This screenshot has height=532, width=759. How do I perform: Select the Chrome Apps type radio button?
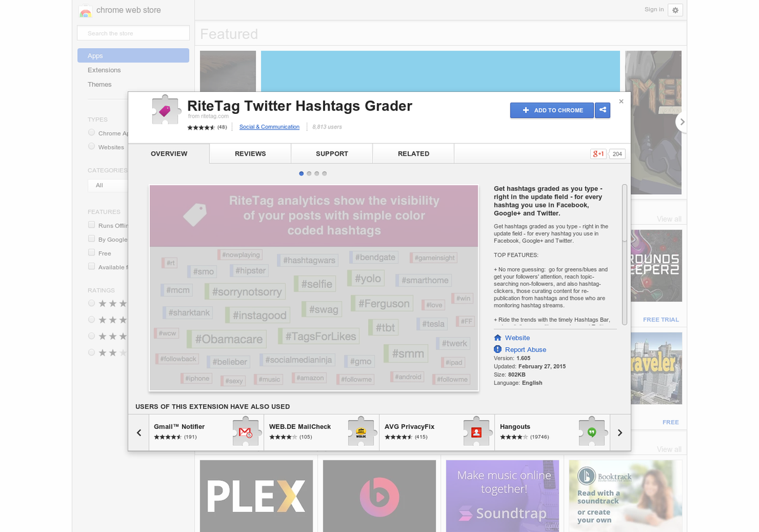click(92, 132)
